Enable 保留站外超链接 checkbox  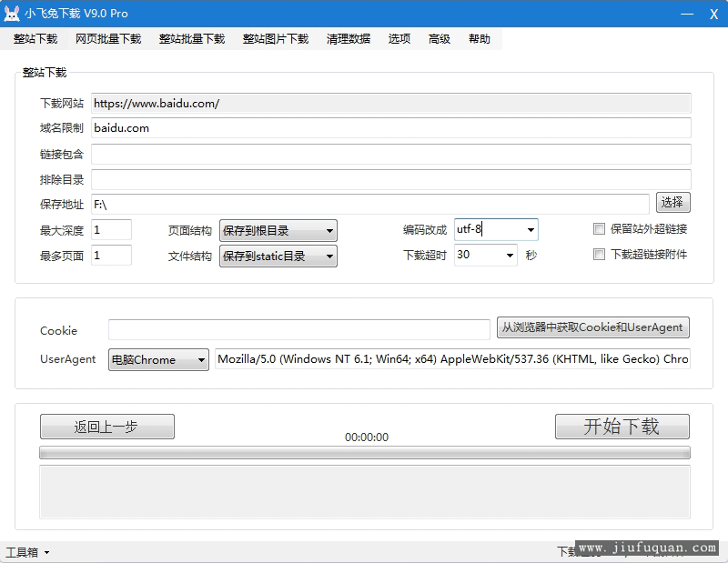pyautogui.click(x=599, y=229)
